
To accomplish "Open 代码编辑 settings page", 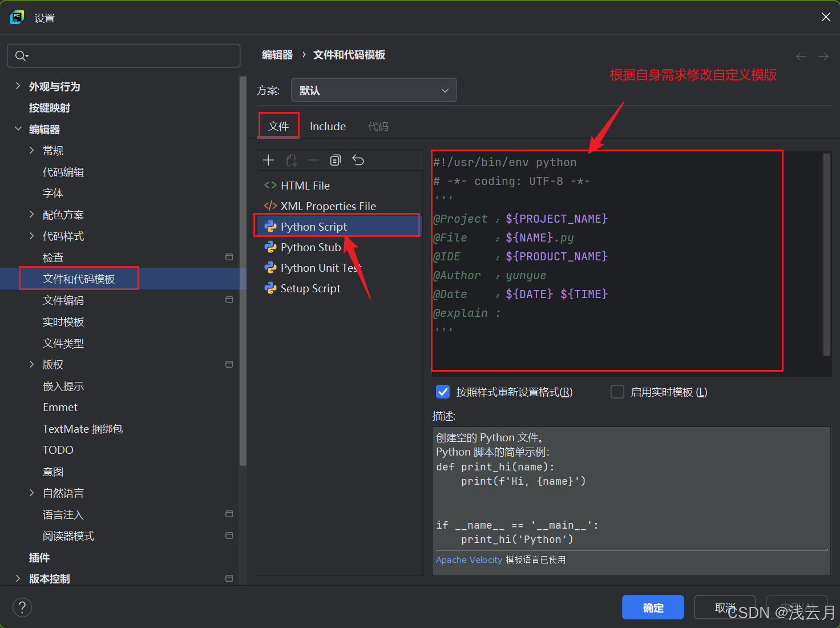I will pos(63,172).
